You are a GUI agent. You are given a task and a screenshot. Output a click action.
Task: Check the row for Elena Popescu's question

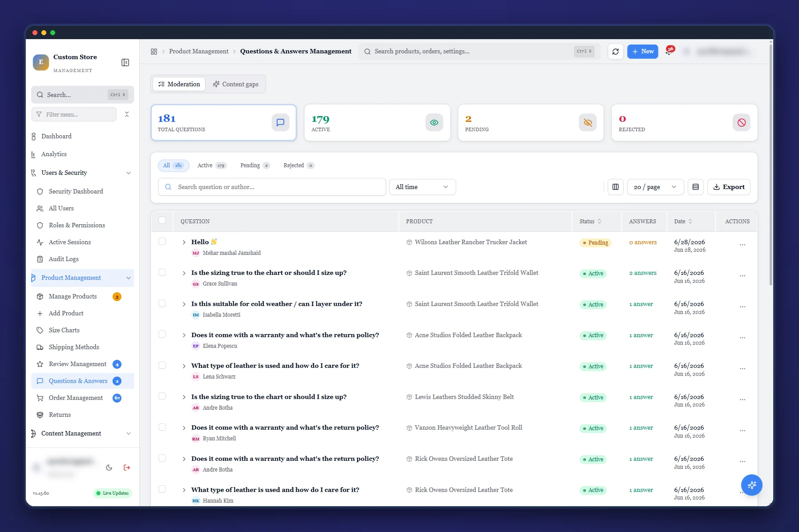[162, 335]
